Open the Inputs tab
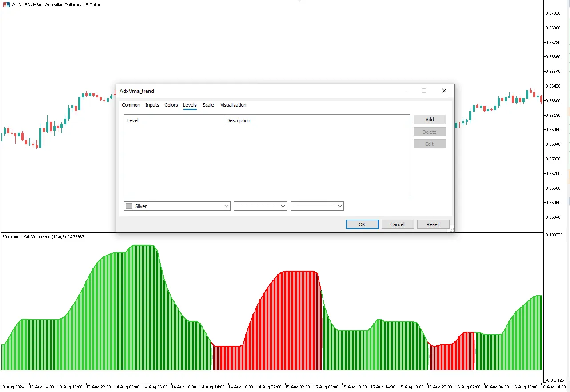 tap(152, 105)
